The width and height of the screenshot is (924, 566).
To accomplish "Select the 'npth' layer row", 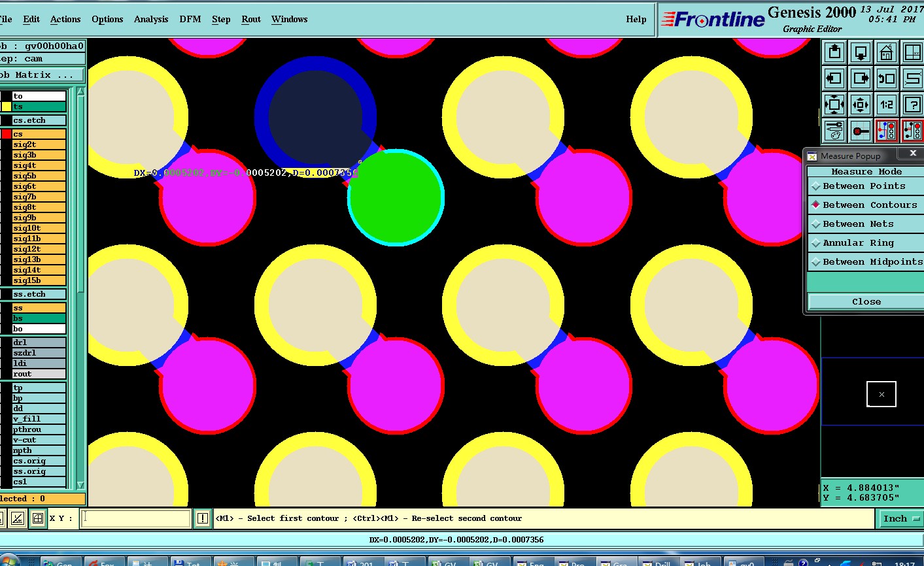I will point(39,450).
